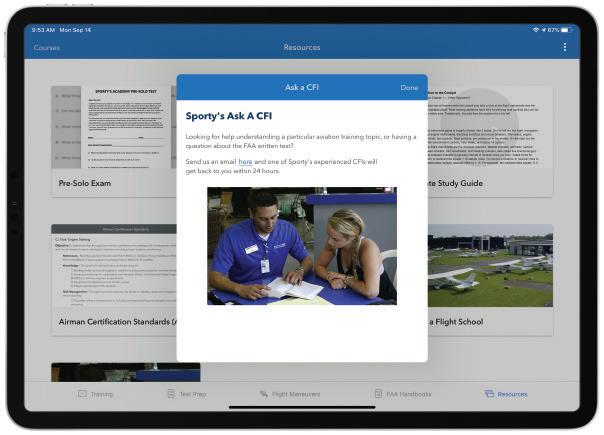The width and height of the screenshot is (604, 435).
Task: Tap the 'Looking for help understanding' paragraph
Action: (x=301, y=141)
